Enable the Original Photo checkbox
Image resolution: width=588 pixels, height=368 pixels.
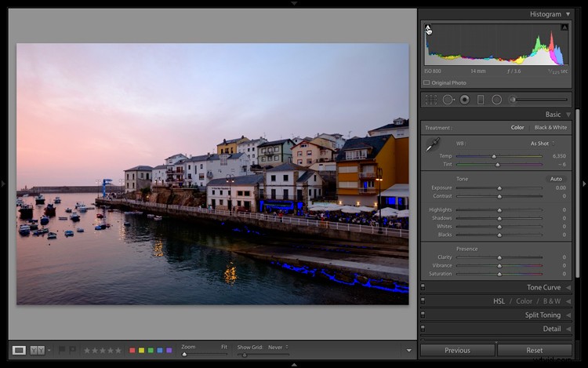coord(426,82)
